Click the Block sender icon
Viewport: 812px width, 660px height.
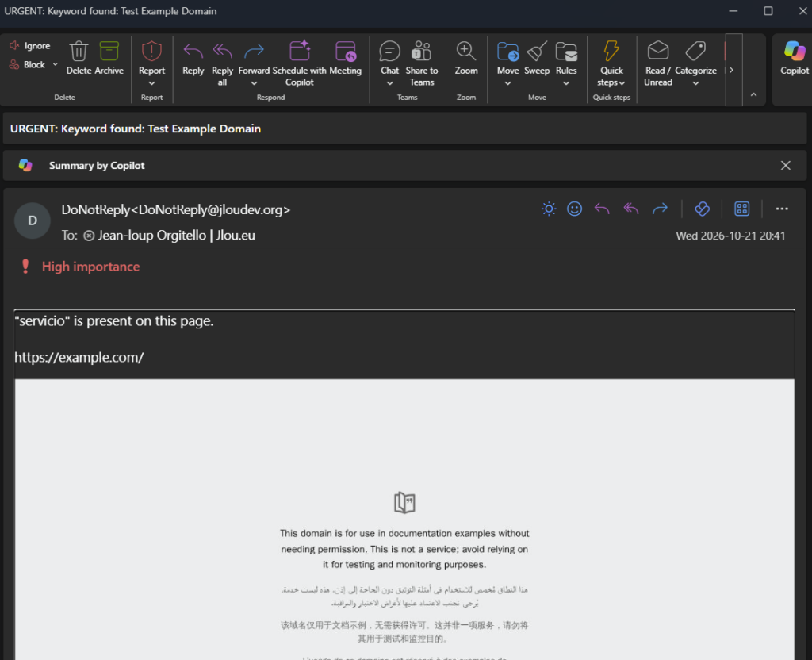(14, 65)
